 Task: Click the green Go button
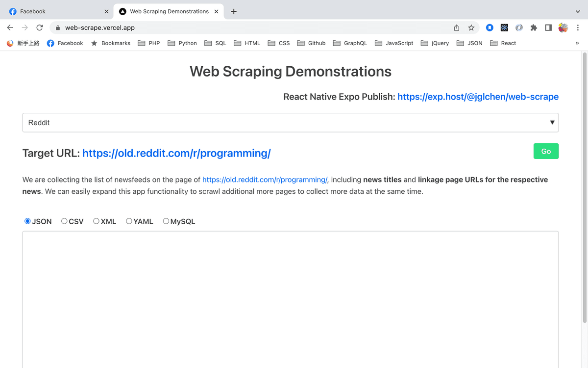[546, 151]
